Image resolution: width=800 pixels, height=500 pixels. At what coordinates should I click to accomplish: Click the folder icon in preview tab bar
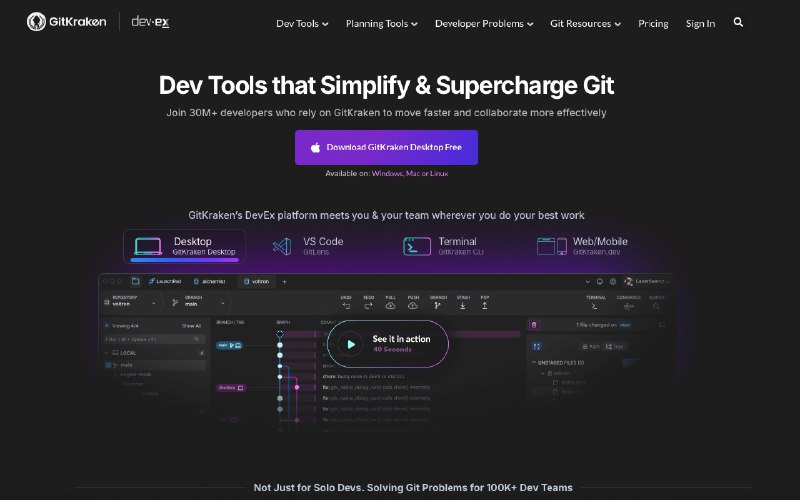[x=135, y=281]
